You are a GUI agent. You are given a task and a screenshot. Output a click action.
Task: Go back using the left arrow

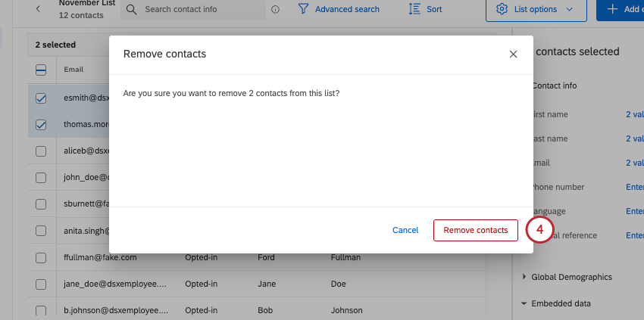point(38,9)
